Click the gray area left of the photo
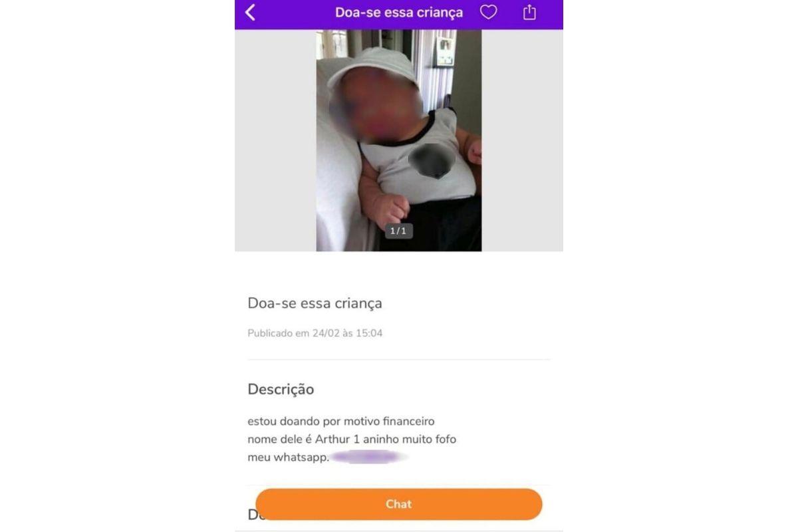The image size is (798, 532). (275, 140)
